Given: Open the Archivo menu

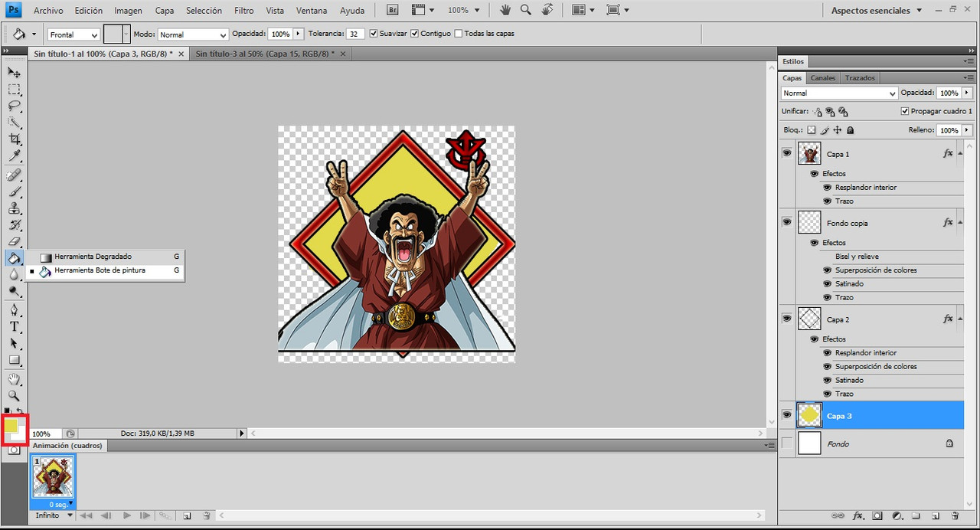Looking at the screenshot, I should [x=48, y=11].
